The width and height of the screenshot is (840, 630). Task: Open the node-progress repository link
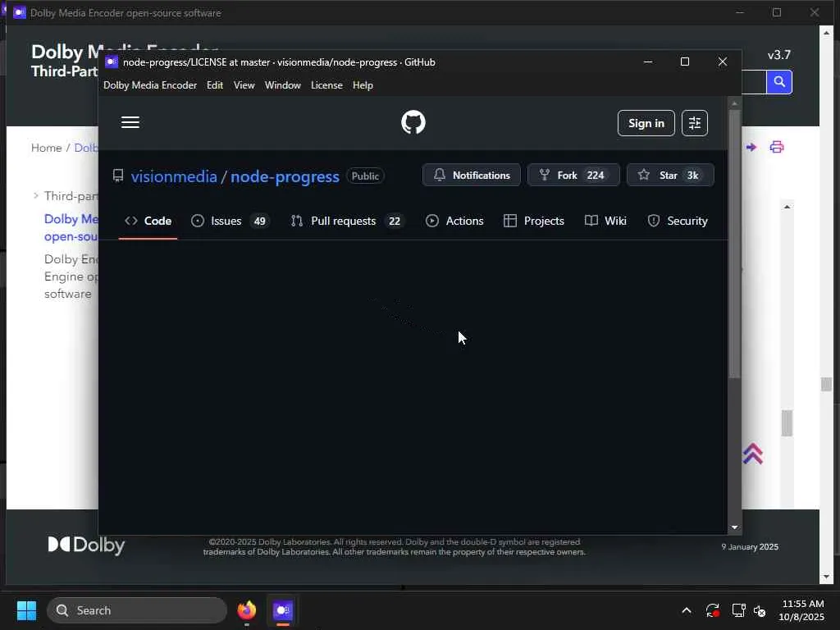point(285,176)
